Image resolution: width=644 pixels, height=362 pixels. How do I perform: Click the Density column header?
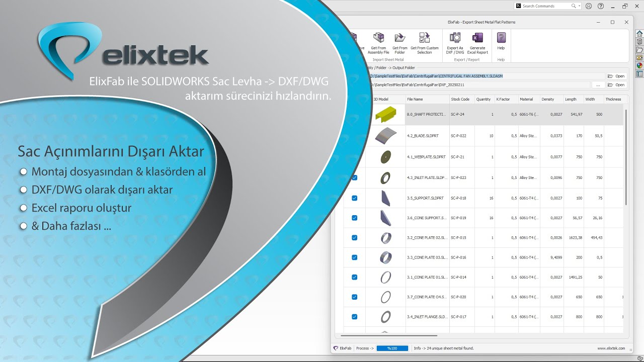pos(551,99)
